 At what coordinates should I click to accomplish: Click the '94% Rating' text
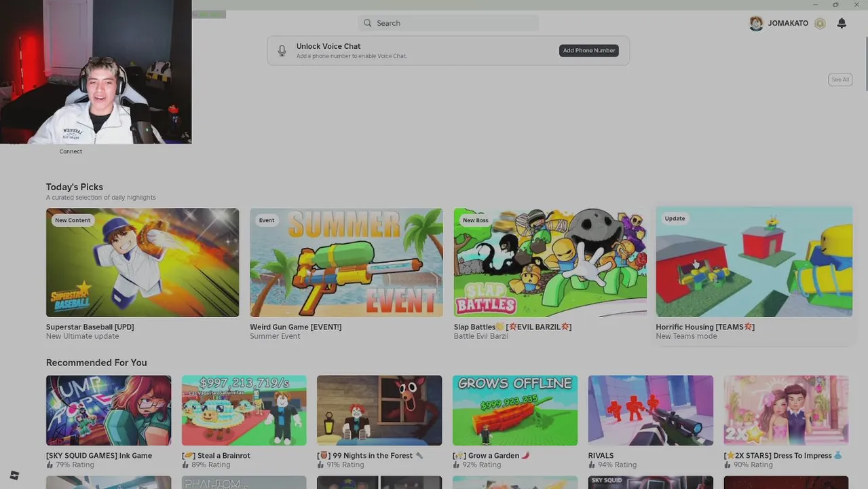coord(617,465)
